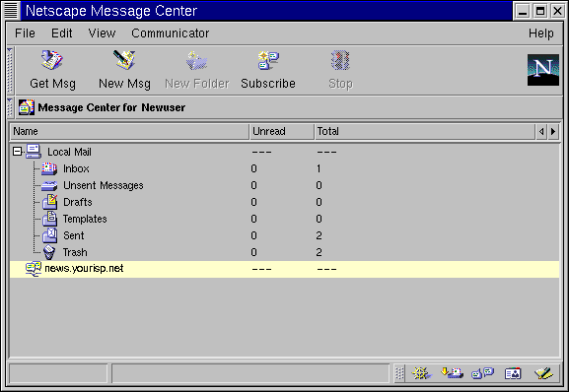Sort folders by the Unread column header

point(282,132)
